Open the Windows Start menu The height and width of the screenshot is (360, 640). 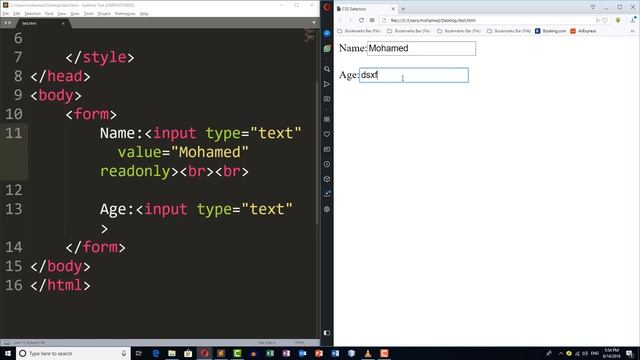[8, 353]
